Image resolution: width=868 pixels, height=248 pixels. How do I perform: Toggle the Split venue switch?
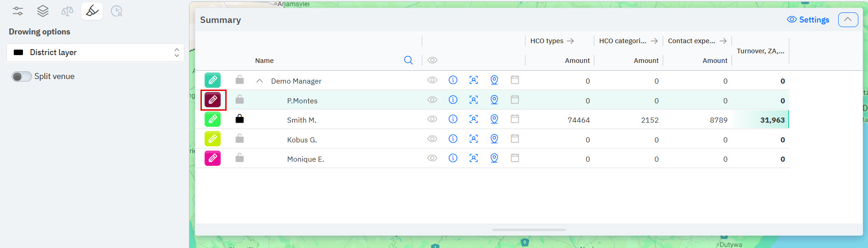pyautogui.click(x=22, y=76)
